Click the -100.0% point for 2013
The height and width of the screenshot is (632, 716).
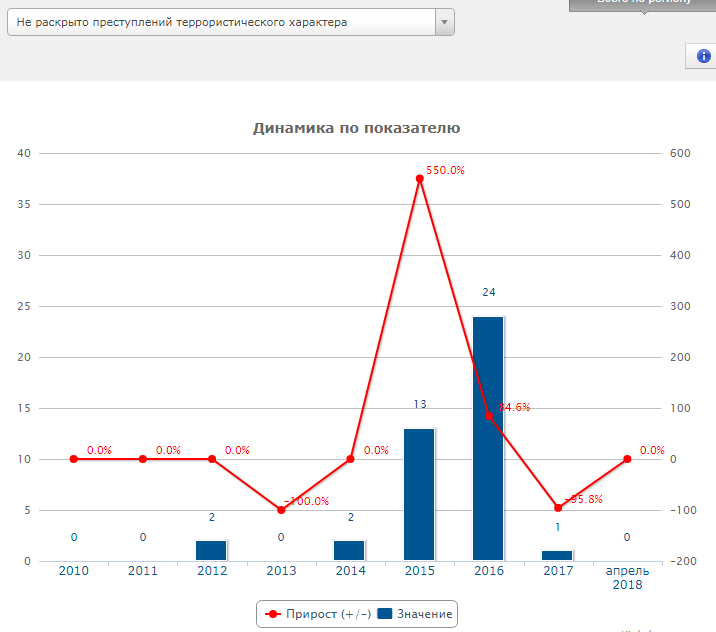click(x=281, y=510)
